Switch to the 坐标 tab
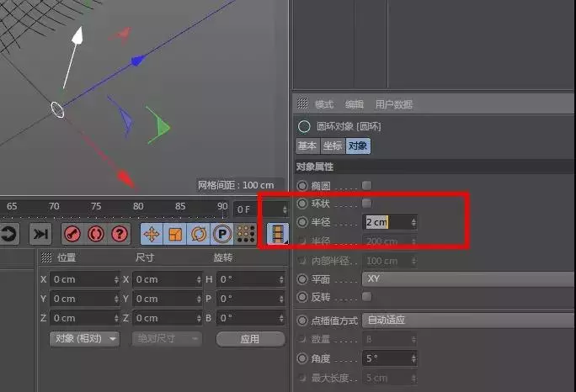The height and width of the screenshot is (392, 576). tap(333, 146)
